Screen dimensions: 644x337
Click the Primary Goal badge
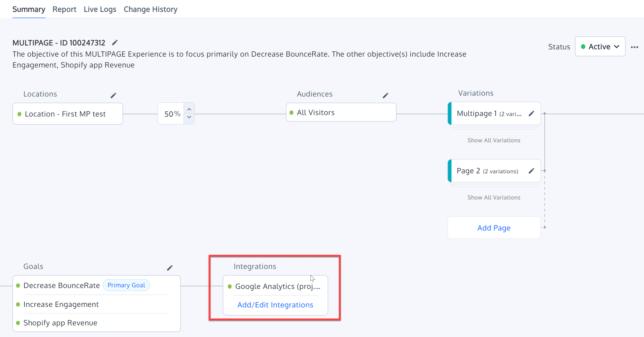point(126,285)
